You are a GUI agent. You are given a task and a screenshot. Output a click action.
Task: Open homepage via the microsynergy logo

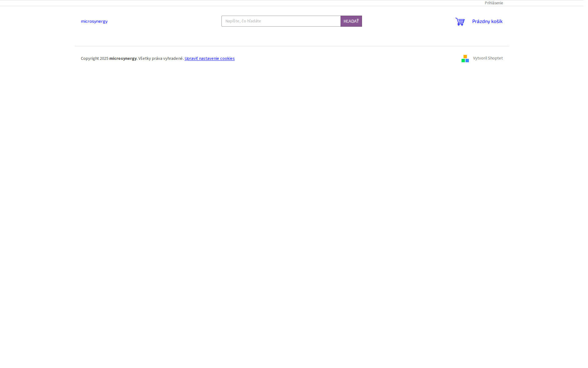94,21
